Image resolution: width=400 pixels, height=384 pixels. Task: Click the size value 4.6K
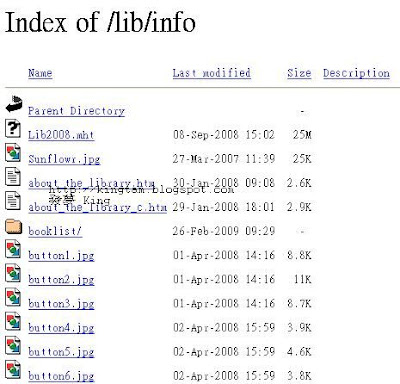[x=299, y=352]
